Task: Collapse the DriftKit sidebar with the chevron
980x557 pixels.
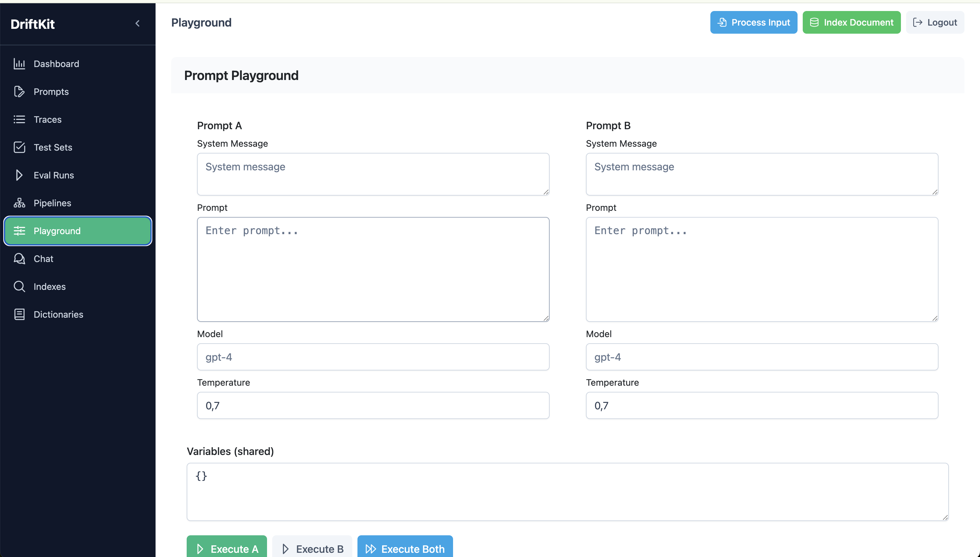Action: [x=137, y=24]
